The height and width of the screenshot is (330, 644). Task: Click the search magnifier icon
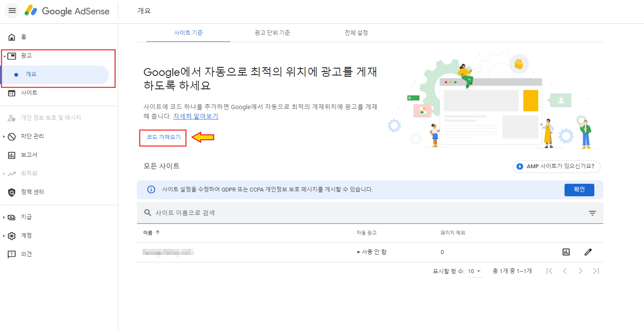click(x=148, y=213)
